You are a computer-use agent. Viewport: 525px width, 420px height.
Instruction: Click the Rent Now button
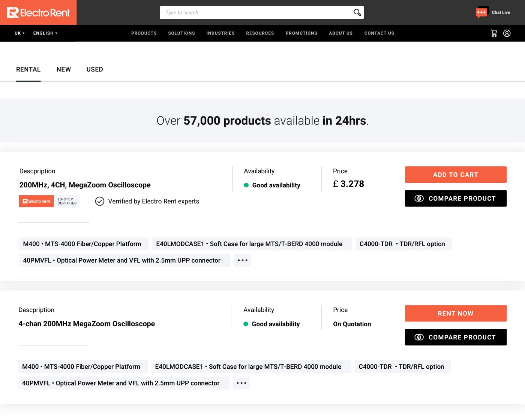pos(456,314)
